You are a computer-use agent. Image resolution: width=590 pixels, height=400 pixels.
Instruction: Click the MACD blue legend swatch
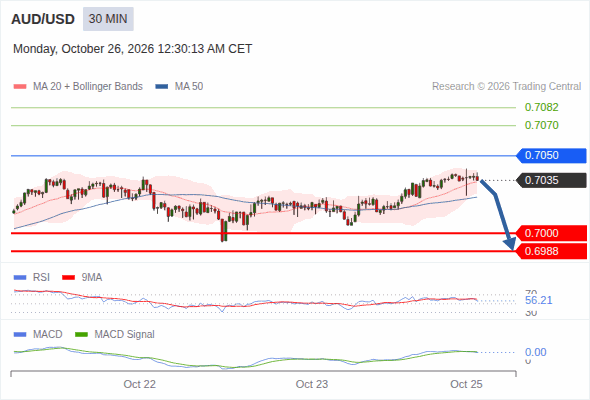20,335
